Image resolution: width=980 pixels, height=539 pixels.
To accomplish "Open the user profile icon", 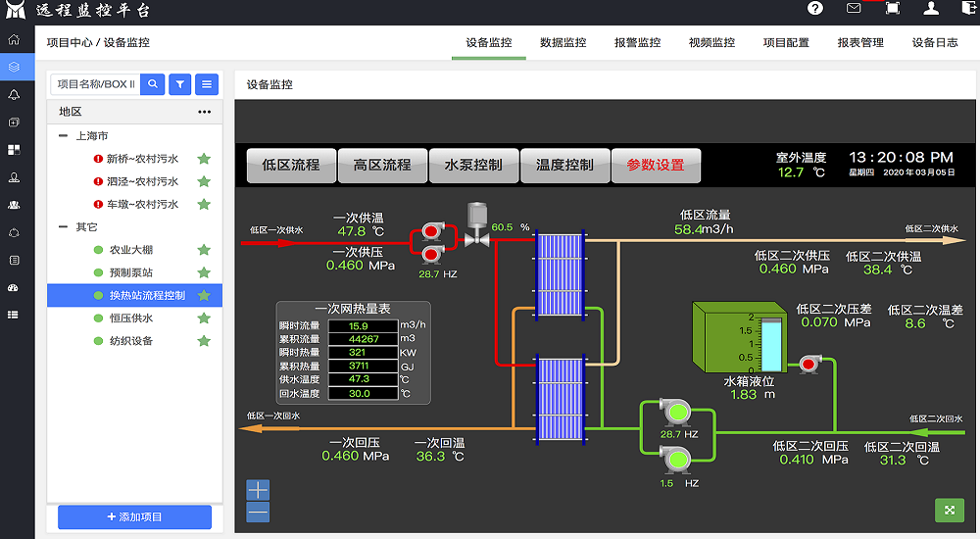I will pos(931,9).
